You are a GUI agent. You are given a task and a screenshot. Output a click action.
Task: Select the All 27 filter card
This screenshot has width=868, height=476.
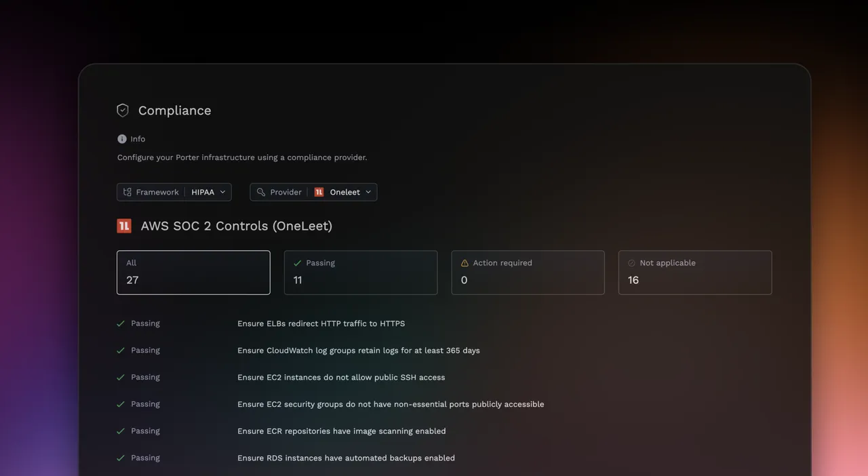point(193,273)
